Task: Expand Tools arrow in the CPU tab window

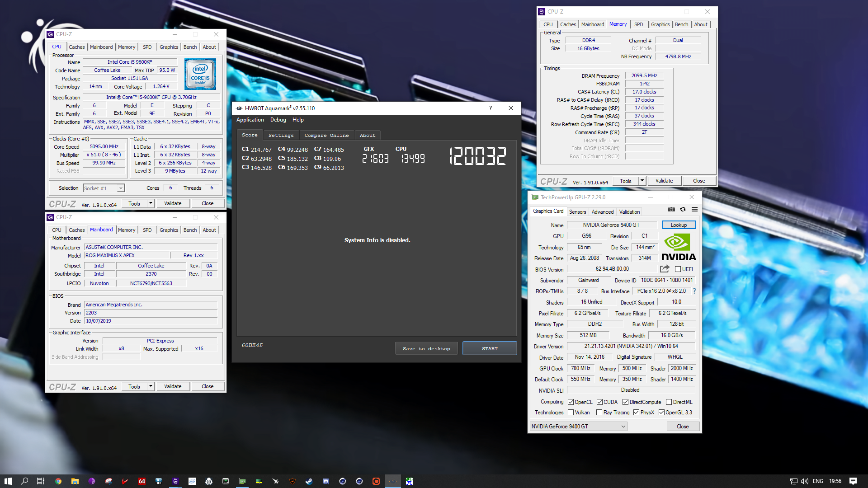Action: click(x=151, y=203)
